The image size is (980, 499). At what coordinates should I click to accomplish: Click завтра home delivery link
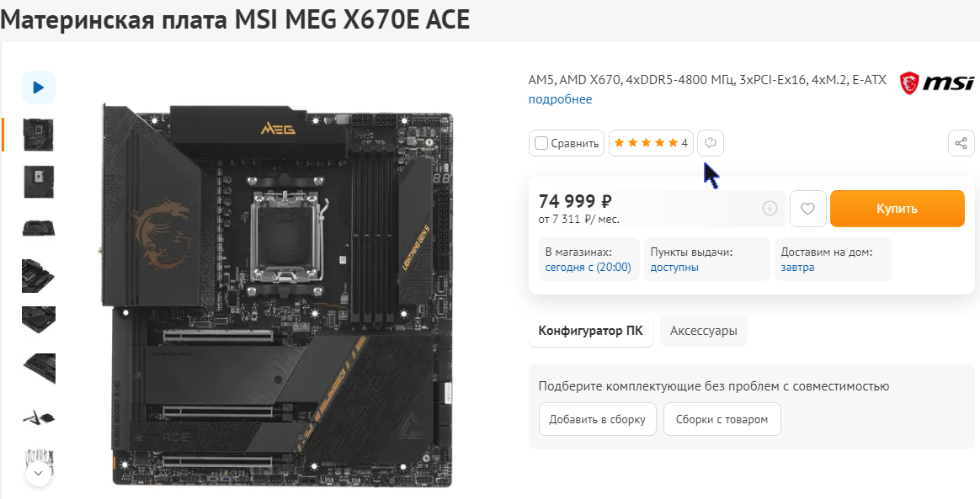(797, 268)
